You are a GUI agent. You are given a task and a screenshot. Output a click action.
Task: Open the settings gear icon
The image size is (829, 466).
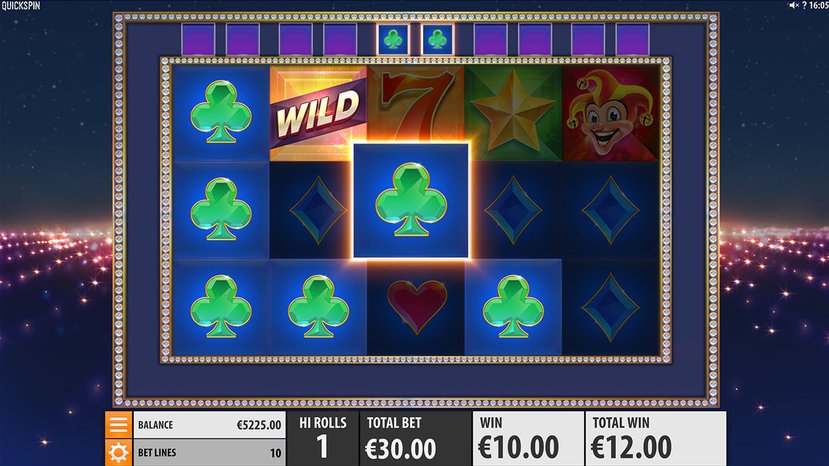pos(118,453)
